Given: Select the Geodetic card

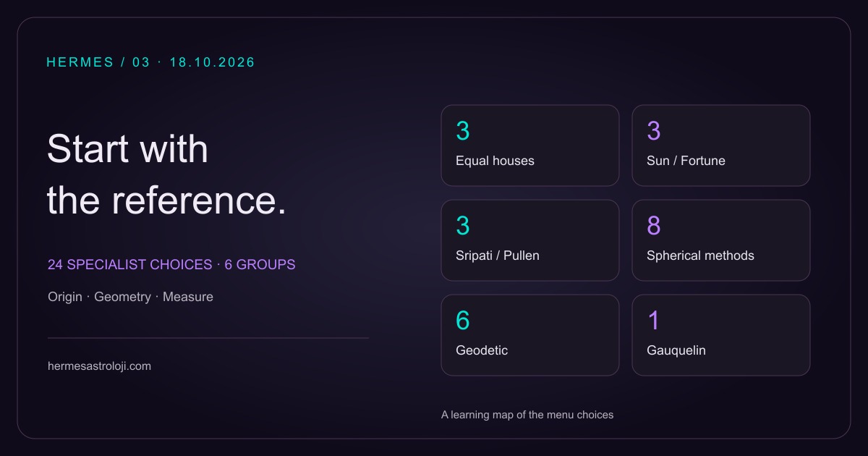Looking at the screenshot, I should 530,335.
